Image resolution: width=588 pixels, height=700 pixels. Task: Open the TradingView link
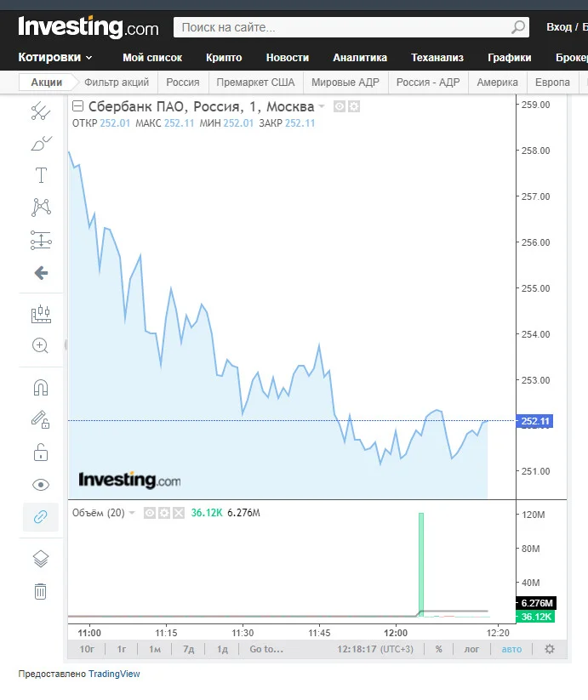(114, 674)
